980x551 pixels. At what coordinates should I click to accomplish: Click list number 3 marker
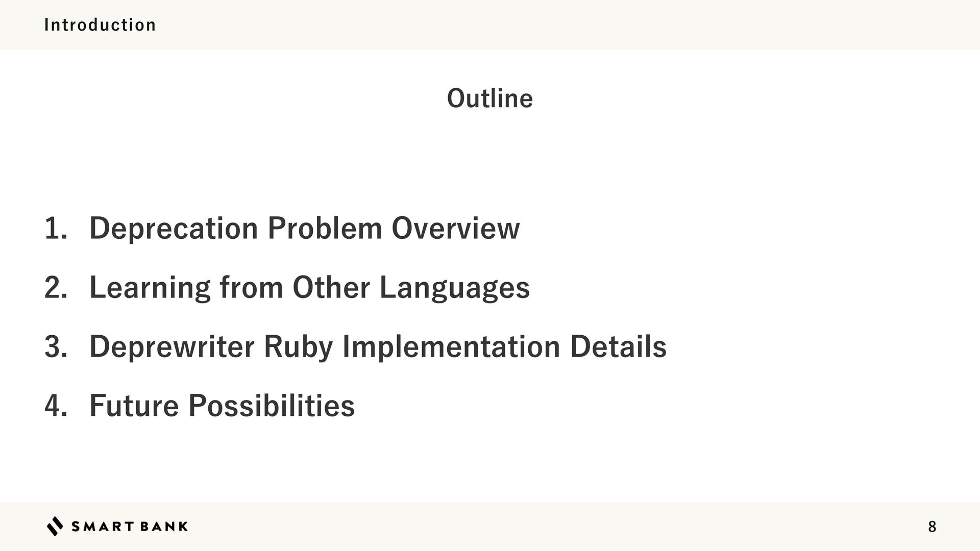[55, 346]
